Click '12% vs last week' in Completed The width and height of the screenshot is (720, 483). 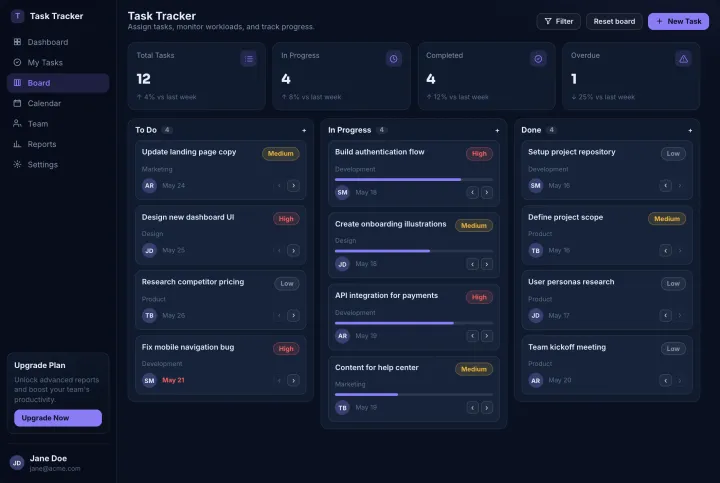point(457,97)
